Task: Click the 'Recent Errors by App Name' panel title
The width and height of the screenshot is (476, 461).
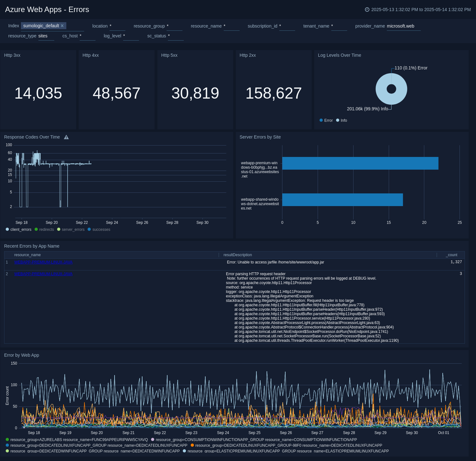Action: tap(32, 246)
